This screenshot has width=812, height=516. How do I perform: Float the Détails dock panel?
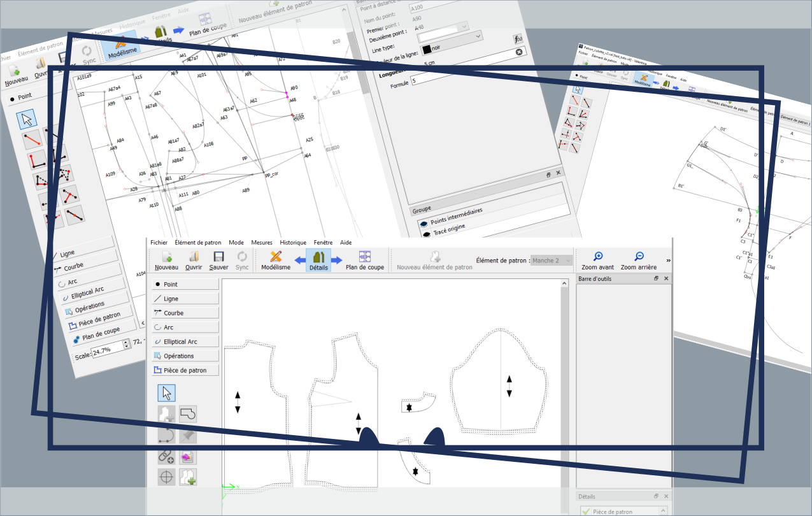pos(656,496)
